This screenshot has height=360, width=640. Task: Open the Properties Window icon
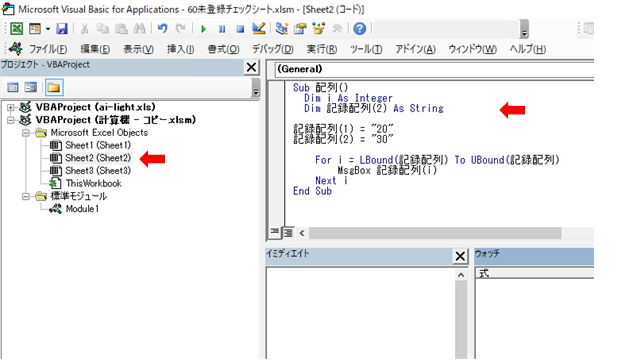(x=300, y=28)
